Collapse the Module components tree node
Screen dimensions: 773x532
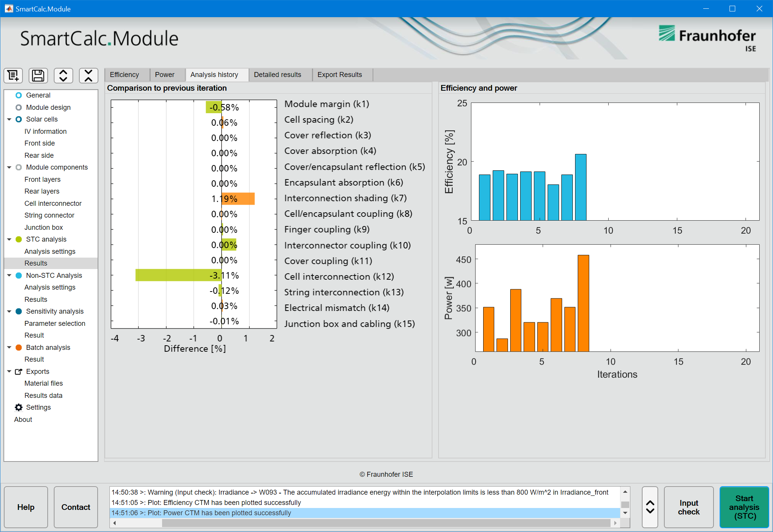tap(9, 167)
